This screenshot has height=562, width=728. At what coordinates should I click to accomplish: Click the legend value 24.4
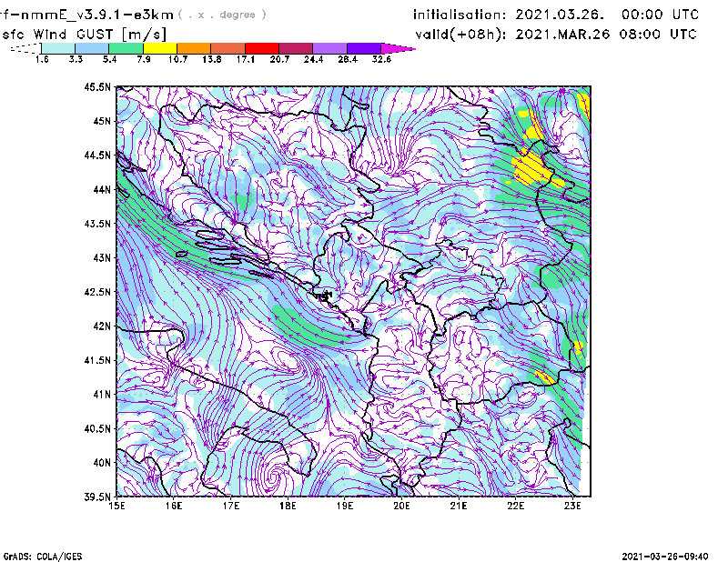(x=313, y=59)
